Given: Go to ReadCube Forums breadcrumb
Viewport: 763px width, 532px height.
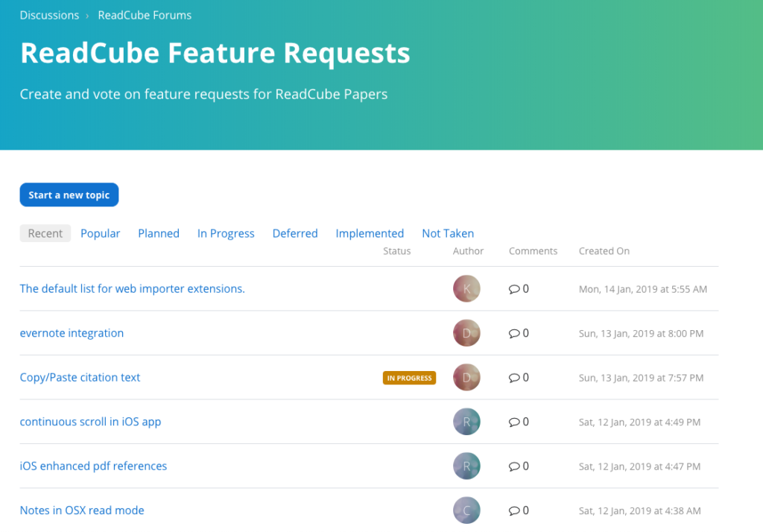Looking at the screenshot, I should pos(145,15).
